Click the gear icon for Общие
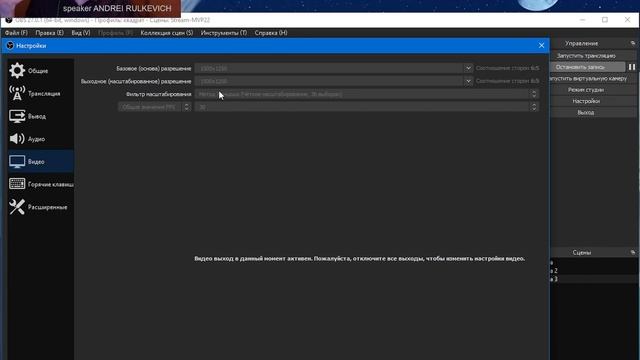This screenshot has height=360, width=640. click(x=17, y=71)
